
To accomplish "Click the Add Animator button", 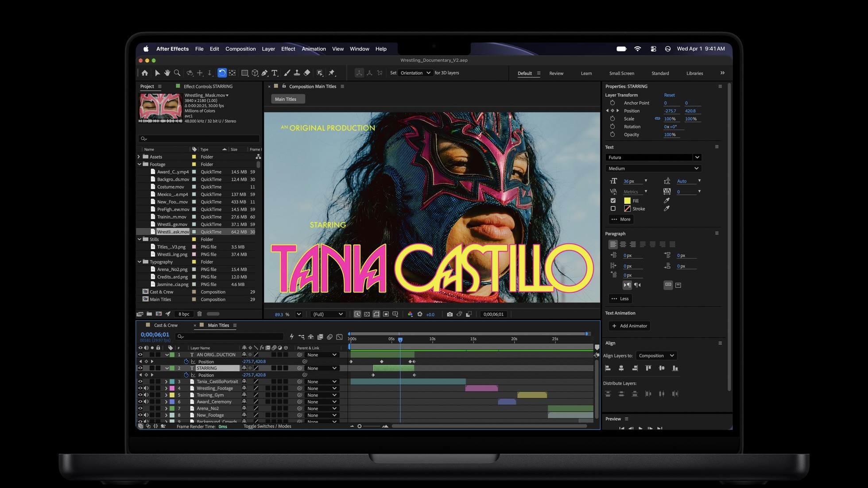I will tap(629, 326).
